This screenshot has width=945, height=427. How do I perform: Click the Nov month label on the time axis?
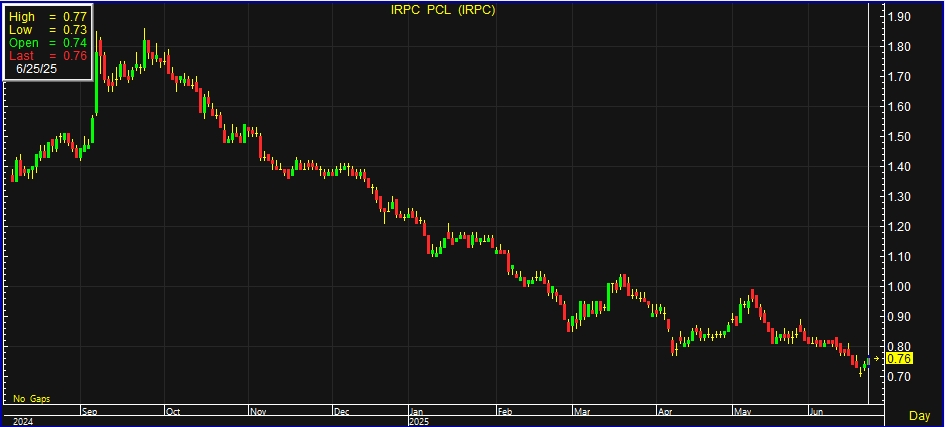(257, 412)
